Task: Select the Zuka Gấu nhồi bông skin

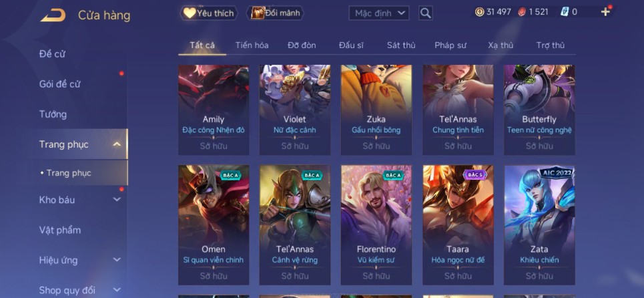Action: [376, 110]
